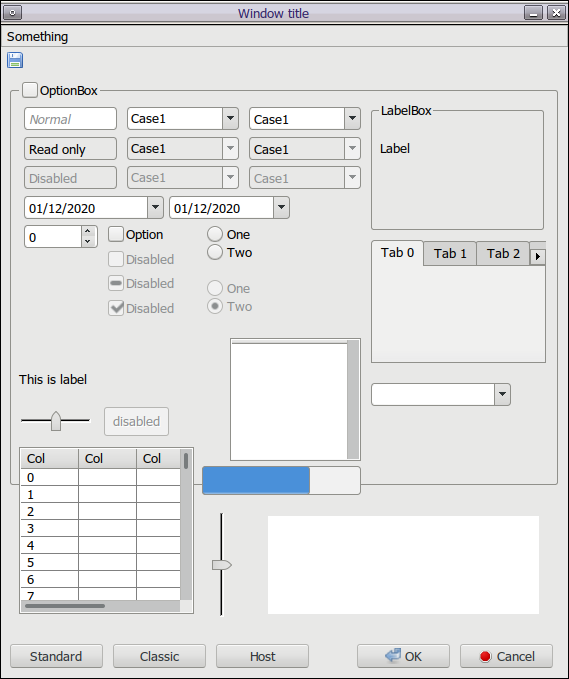Click the greyed-out selected Two radio button
The image size is (569, 679).
click(x=215, y=306)
